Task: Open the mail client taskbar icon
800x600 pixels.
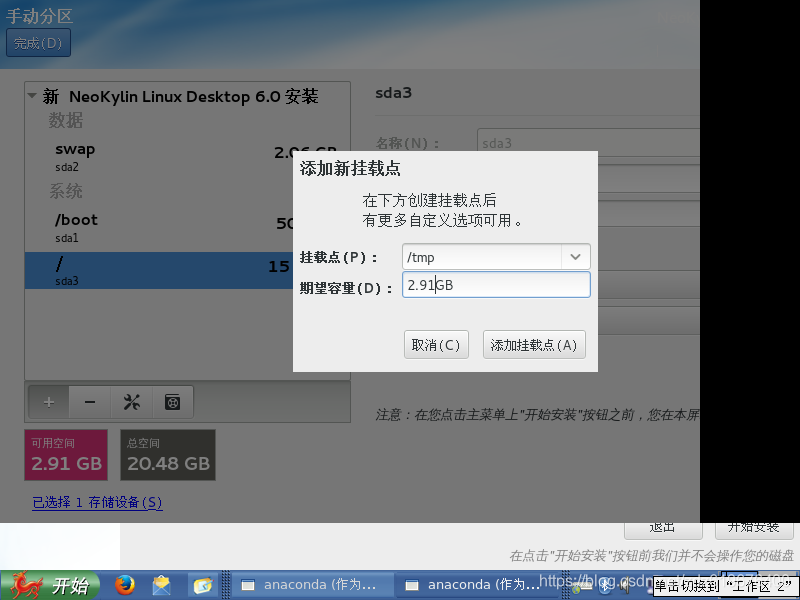Action: [162, 585]
